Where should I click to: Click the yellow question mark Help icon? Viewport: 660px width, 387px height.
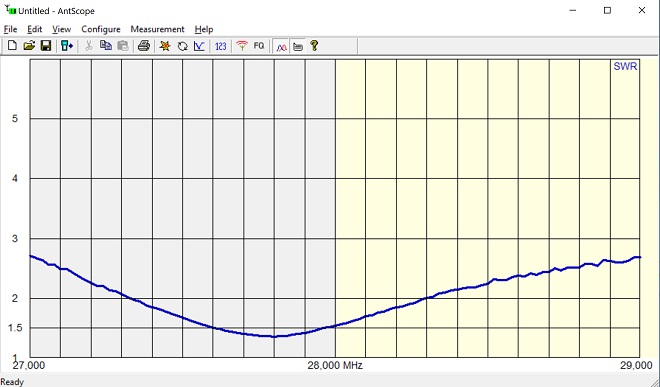pos(314,46)
